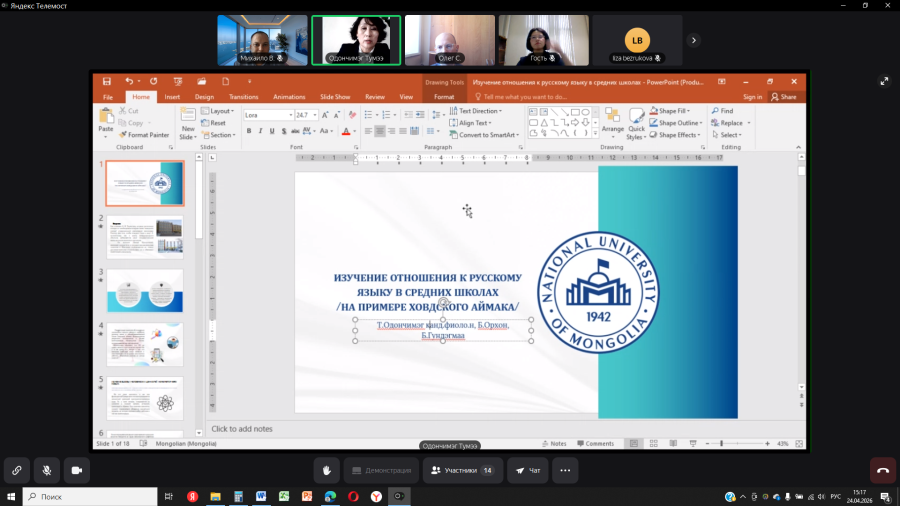900x506 pixels.
Task: Unmute the microphone in Telemost
Action: 46,470
